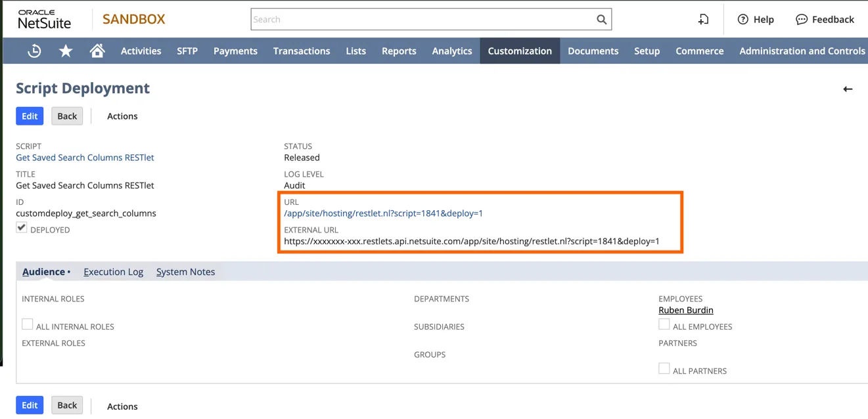Open the Reports menu
868x419 pixels.
pos(399,51)
